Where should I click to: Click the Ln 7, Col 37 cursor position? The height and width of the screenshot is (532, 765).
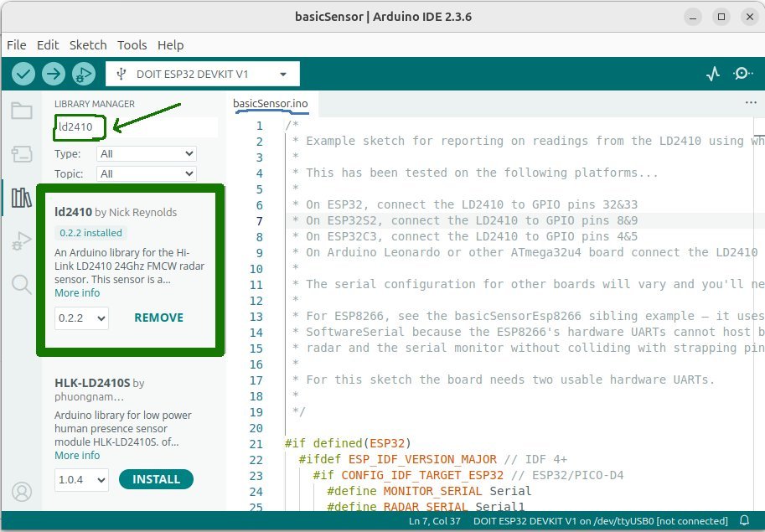point(434,521)
